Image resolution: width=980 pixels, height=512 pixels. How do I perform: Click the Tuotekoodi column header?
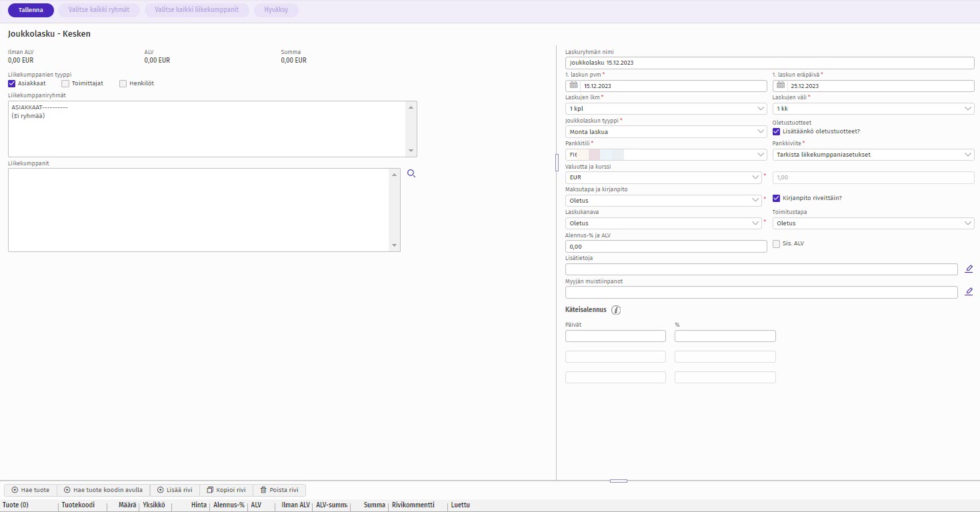click(78, 505)
